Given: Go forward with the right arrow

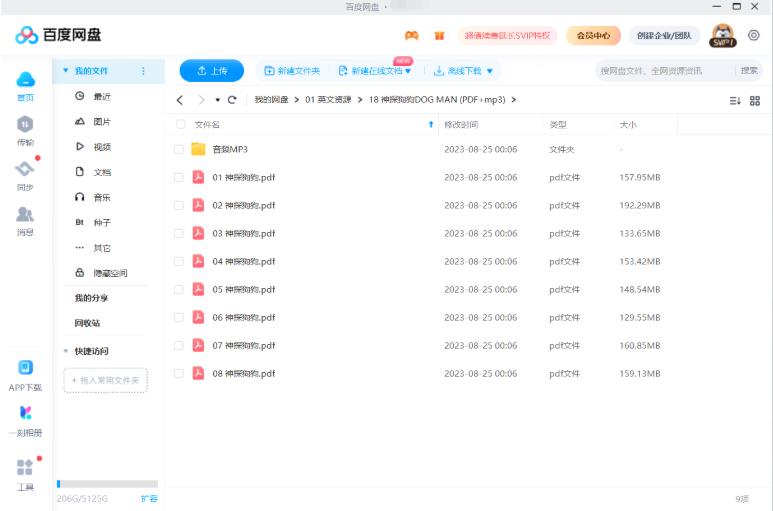Looking at the screenshot, I should (x=201, y=100).
